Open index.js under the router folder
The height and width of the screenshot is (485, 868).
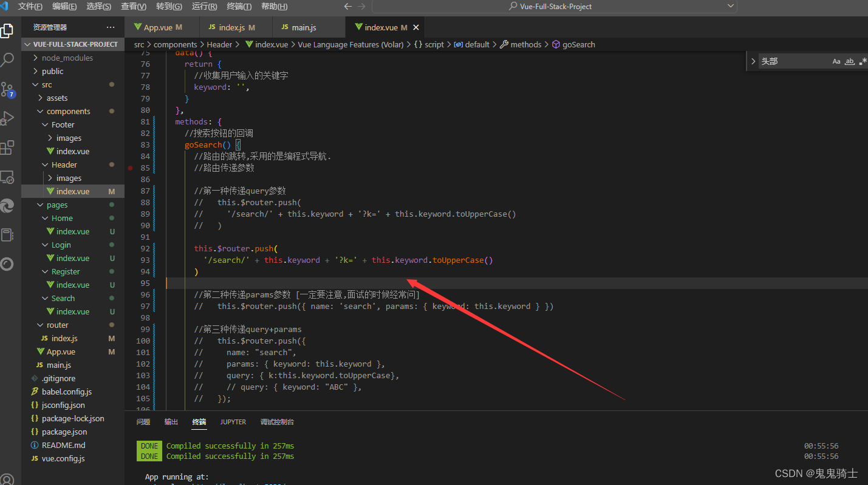(x=73, y=338)
